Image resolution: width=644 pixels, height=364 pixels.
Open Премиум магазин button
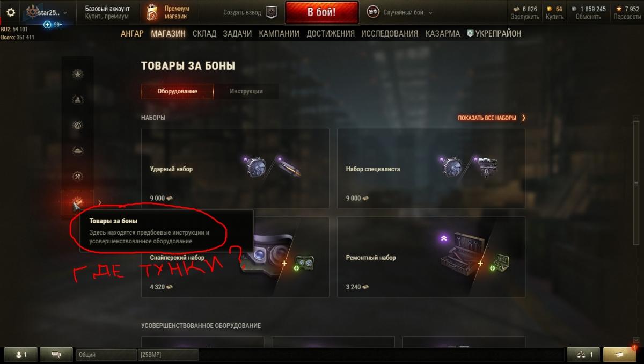click(x=169, y=12)
